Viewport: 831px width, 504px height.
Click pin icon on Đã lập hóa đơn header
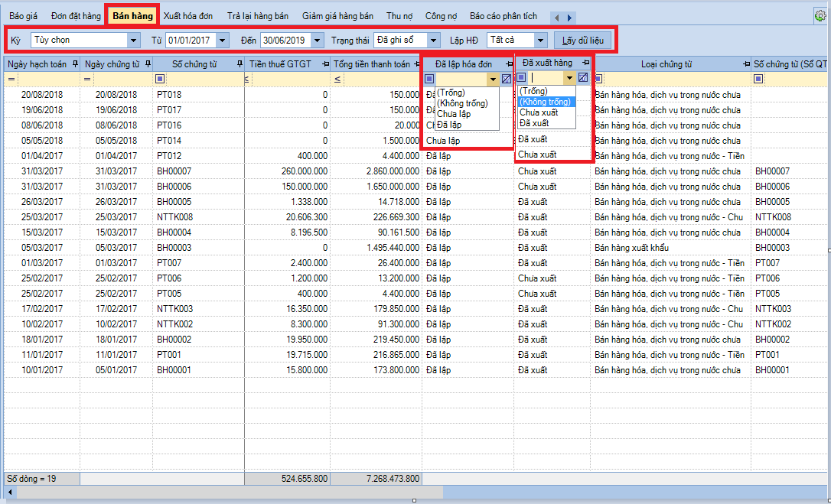pyautogui.click(x=509, y=64)
